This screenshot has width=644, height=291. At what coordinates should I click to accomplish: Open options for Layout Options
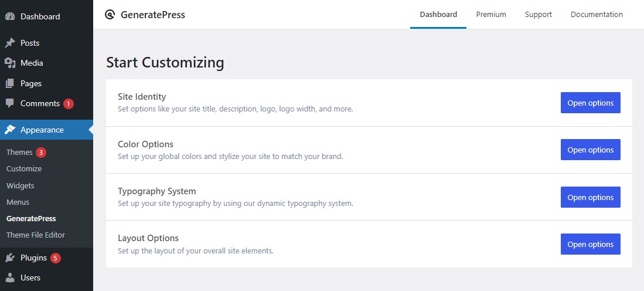coord(590,244)
